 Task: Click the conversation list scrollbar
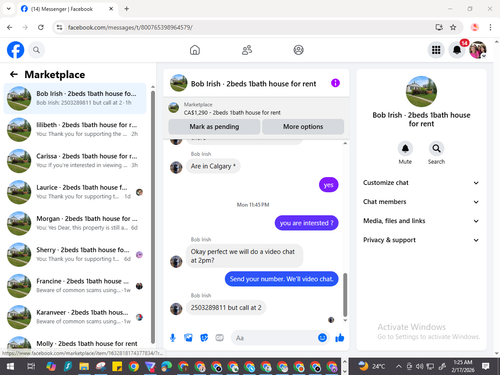point(153,217)
